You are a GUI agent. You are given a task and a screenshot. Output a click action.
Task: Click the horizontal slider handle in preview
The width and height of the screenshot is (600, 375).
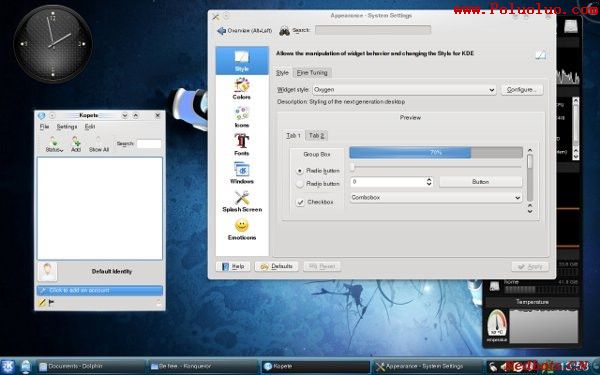[x=352, y=167]
